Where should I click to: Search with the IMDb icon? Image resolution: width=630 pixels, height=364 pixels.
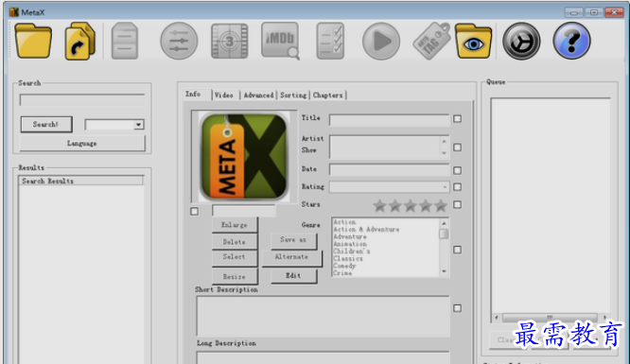[x=280, y=41]
